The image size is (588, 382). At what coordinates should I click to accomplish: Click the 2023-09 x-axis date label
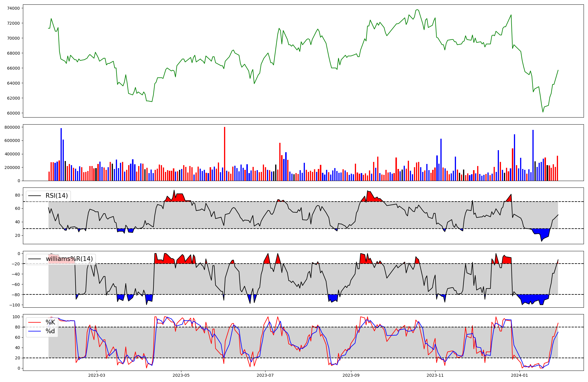click(x=351, y=375)
